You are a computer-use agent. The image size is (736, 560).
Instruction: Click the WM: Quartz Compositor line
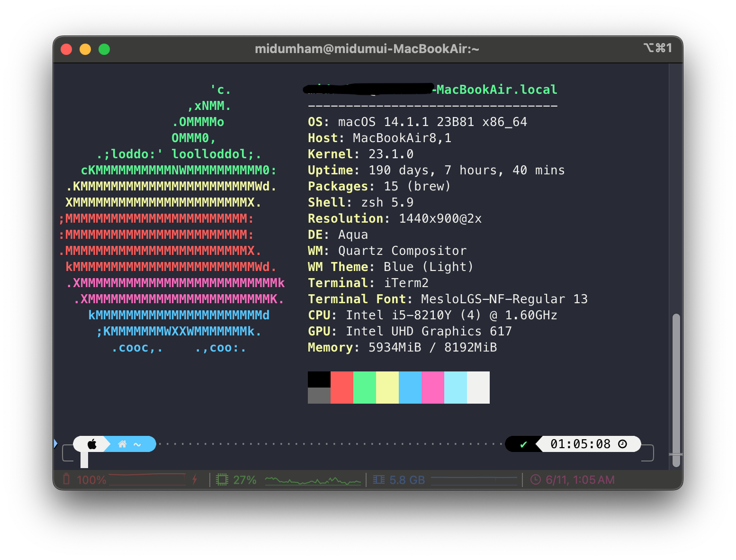387,251
